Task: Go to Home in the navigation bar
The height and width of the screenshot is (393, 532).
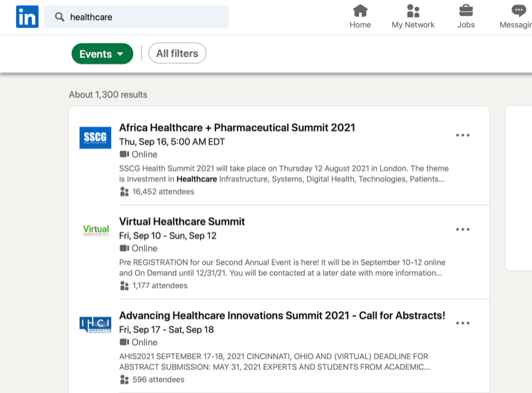Action: [360, 16]
